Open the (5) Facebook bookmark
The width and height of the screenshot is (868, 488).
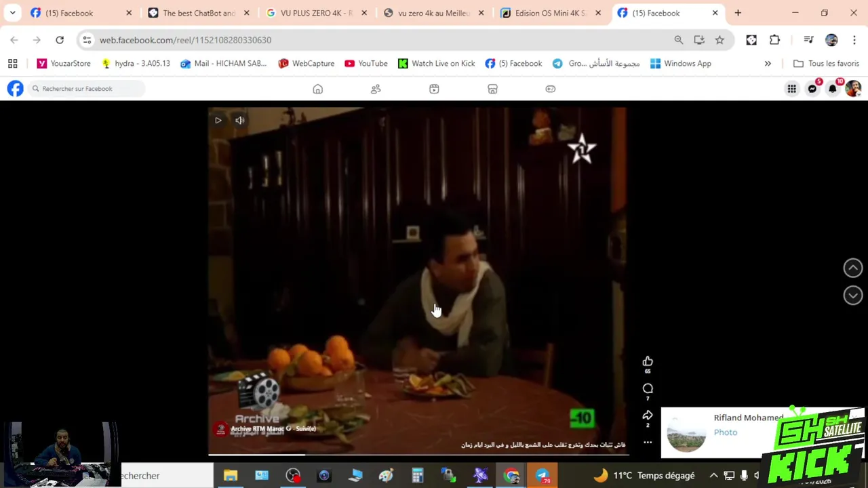click(x=513, y=64)
